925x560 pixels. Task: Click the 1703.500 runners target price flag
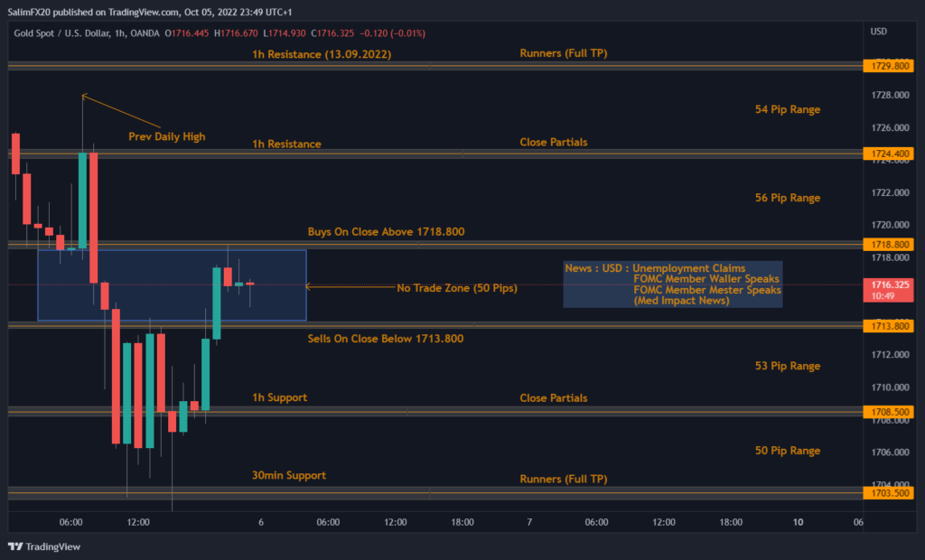pos(888,493)
